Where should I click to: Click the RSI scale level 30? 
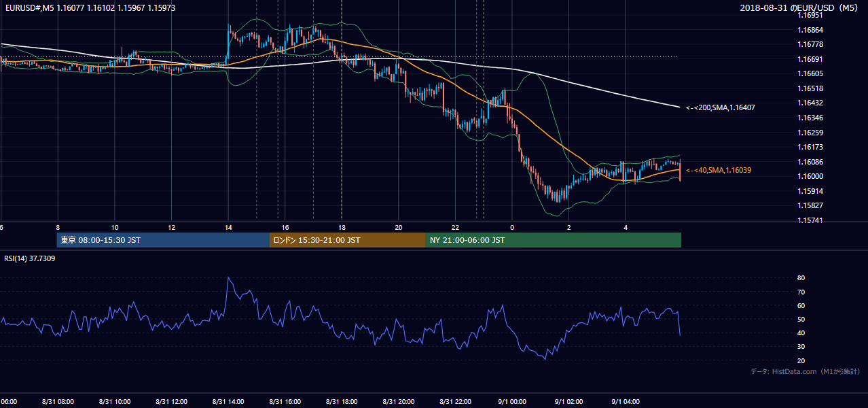pyautogui.click(x=801, y=347)
